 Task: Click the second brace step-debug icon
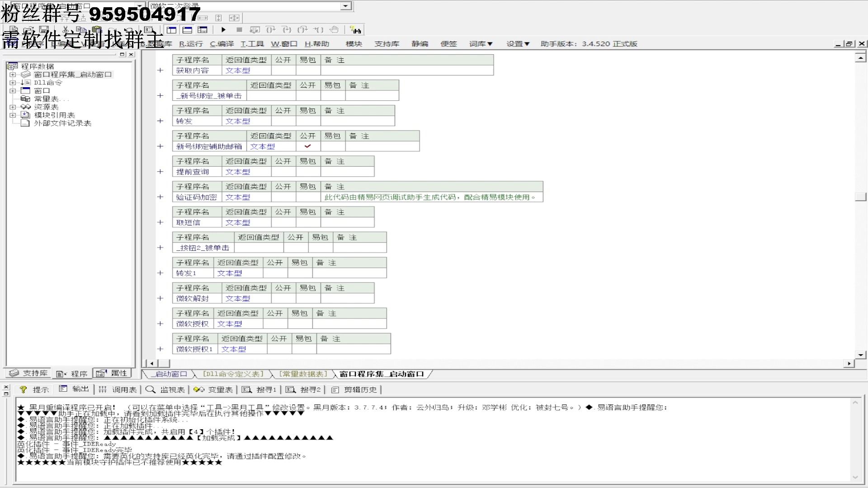pos(287,30)
